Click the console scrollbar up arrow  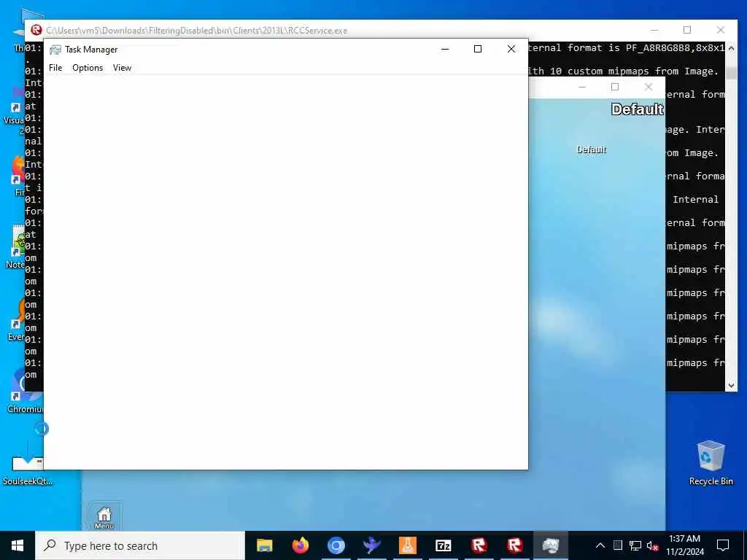[731, 48]
